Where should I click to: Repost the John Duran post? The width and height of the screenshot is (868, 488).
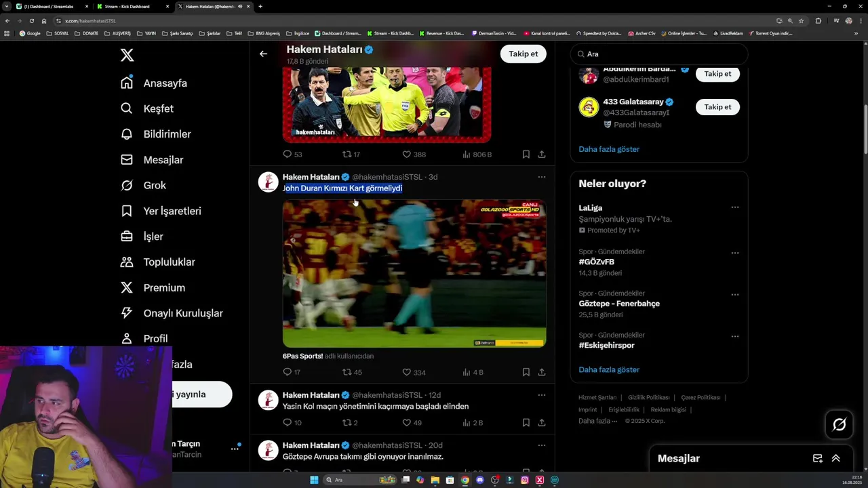tap(347, 372)
